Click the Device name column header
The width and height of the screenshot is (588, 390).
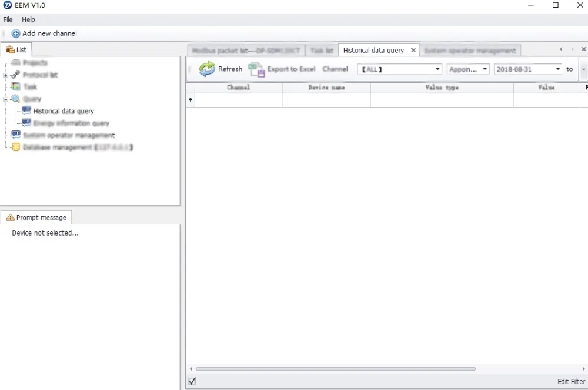click(326, 88)
